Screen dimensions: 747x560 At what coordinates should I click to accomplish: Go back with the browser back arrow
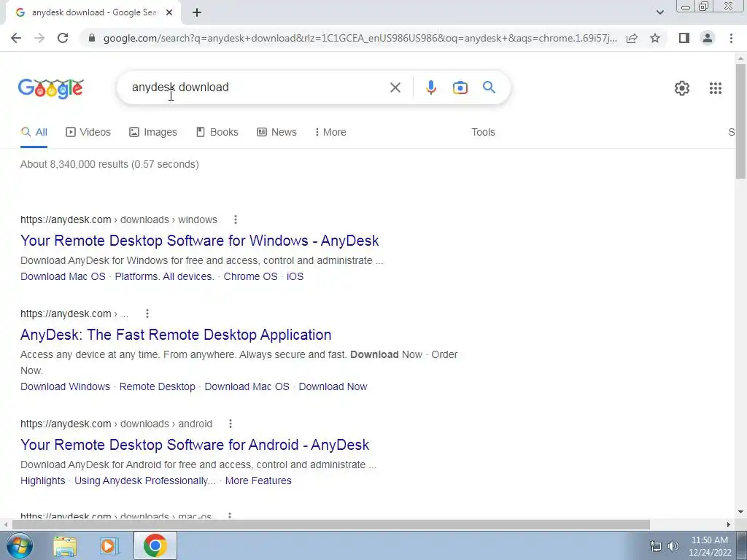point(16,38)
